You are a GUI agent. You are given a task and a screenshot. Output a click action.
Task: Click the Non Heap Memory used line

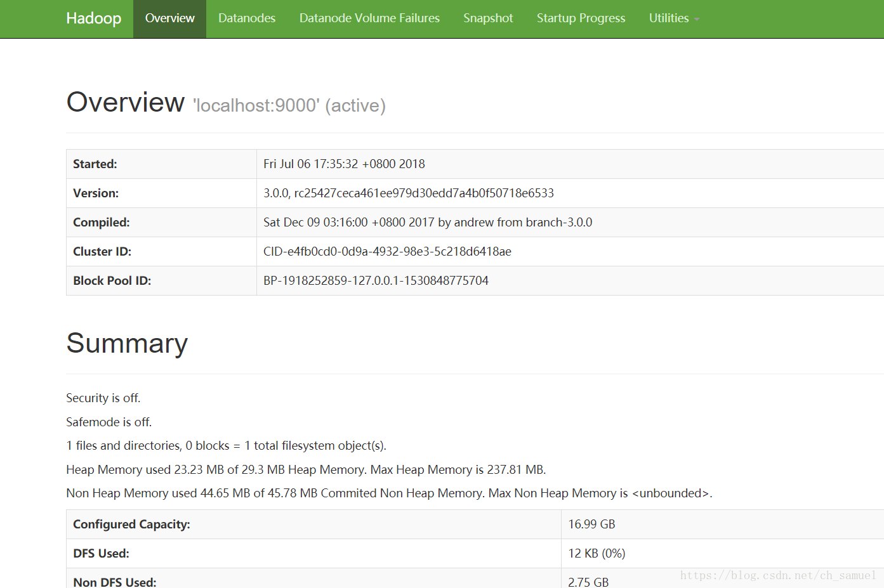point(389,493)
